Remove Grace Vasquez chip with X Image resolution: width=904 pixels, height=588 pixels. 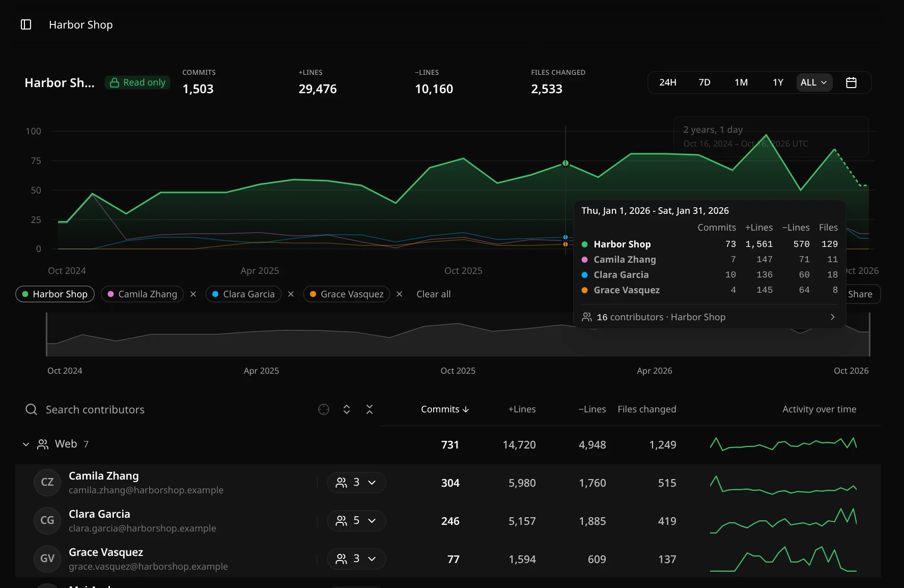click(x=400, y=294)
